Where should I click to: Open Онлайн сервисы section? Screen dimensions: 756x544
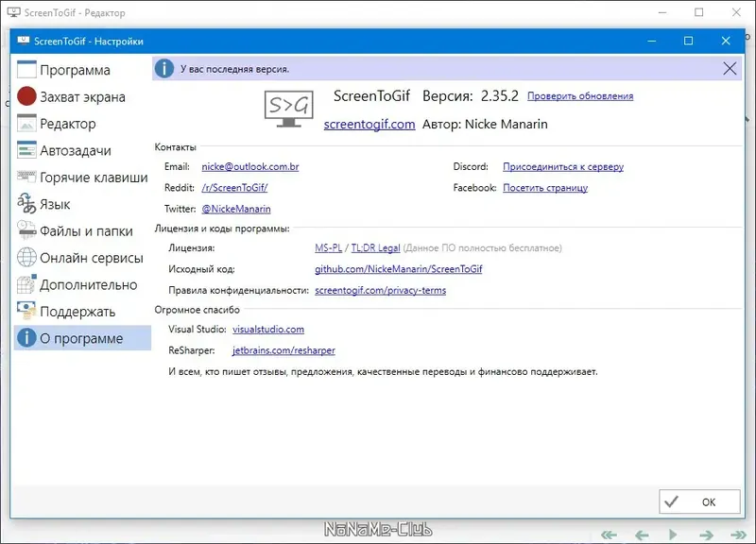[82, 258]
